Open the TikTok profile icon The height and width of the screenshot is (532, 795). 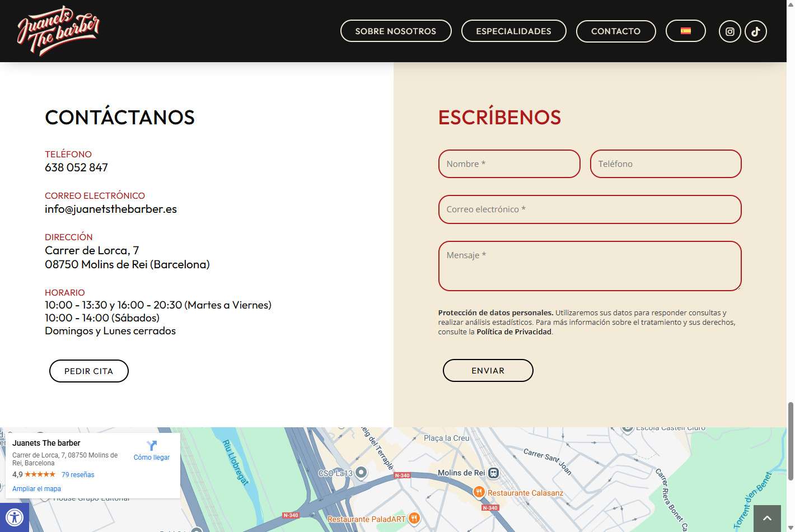click(x=755, y=31)
